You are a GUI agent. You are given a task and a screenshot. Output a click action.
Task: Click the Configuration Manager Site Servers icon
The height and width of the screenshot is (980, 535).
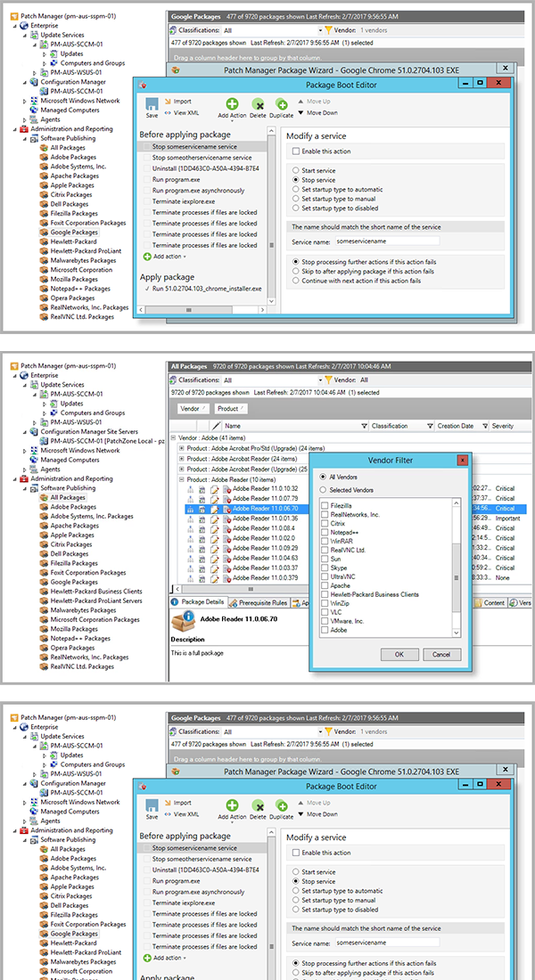35,431
